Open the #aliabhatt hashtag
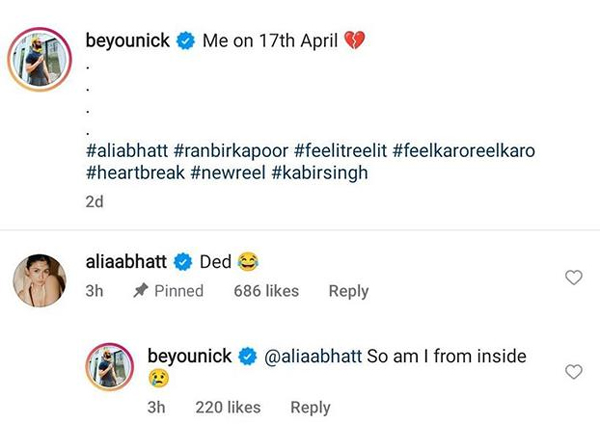The height and width of the screenshot is (424, 600). (126, 150)
